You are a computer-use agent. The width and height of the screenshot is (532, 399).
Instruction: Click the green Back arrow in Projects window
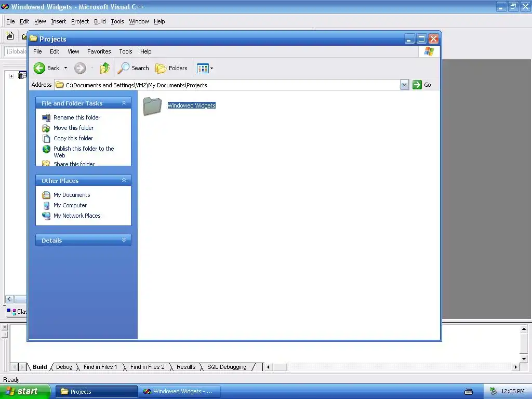click(39, 68)
